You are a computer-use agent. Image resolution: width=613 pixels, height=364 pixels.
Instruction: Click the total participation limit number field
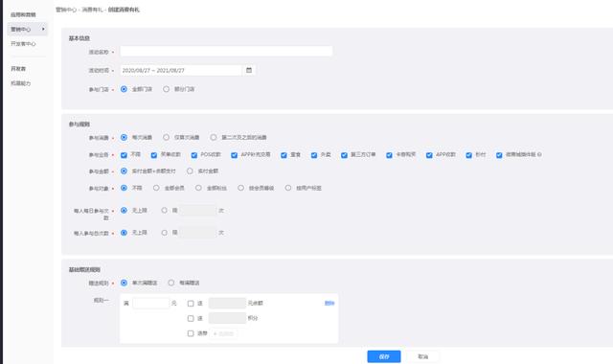click(198, 233)
